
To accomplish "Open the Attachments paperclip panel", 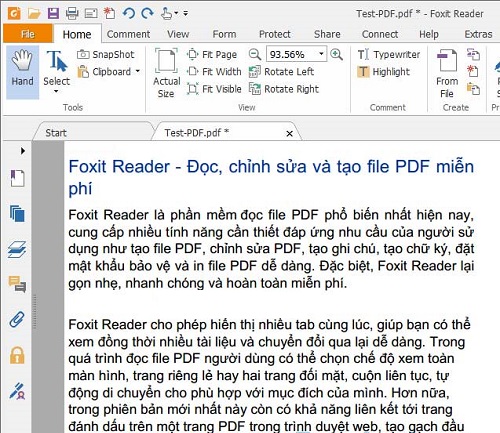I will point(17,320).
